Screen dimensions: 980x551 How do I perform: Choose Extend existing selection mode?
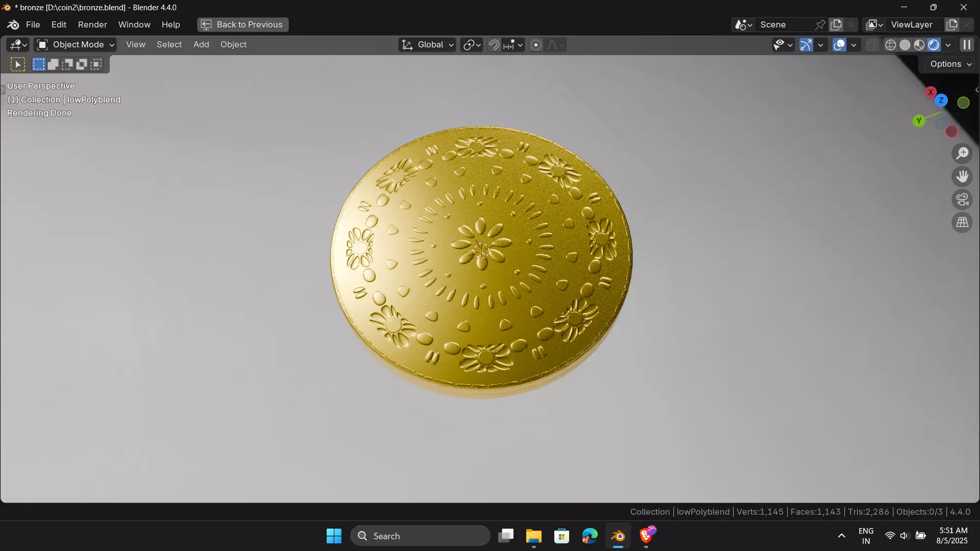tap(53, 64)
